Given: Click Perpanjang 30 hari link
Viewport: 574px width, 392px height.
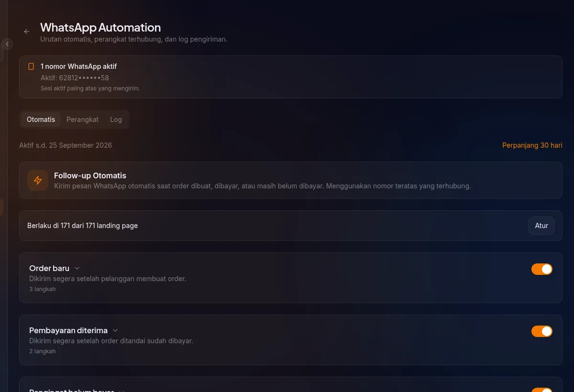Looking at the screenshot, I should pyautogui.click(x=532, y=145).
